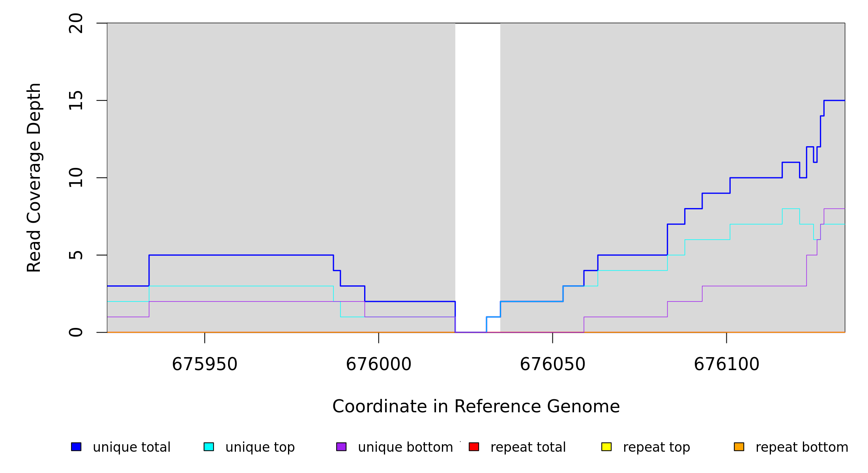Viewport: 868px width, 473px height.
Task: Click the 676050 x-axis tick label
Action: [552, 364]
